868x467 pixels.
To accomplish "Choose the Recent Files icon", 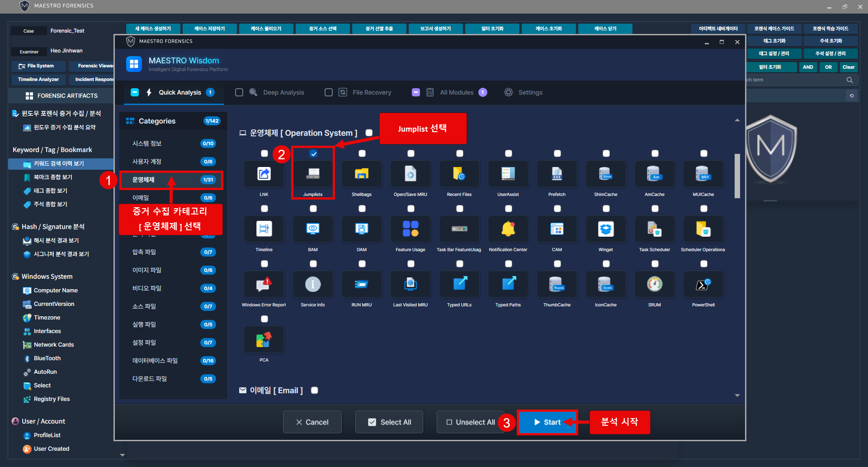I will [459, 174].
